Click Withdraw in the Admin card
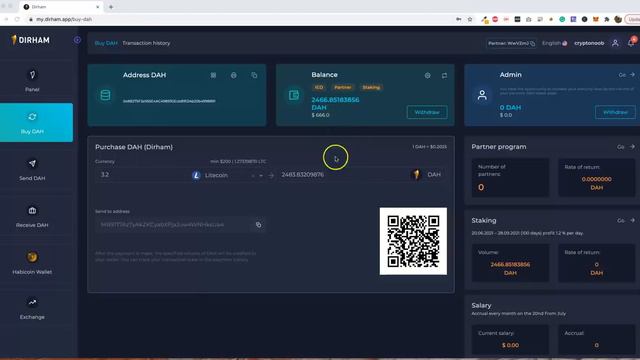 point(615,112)
